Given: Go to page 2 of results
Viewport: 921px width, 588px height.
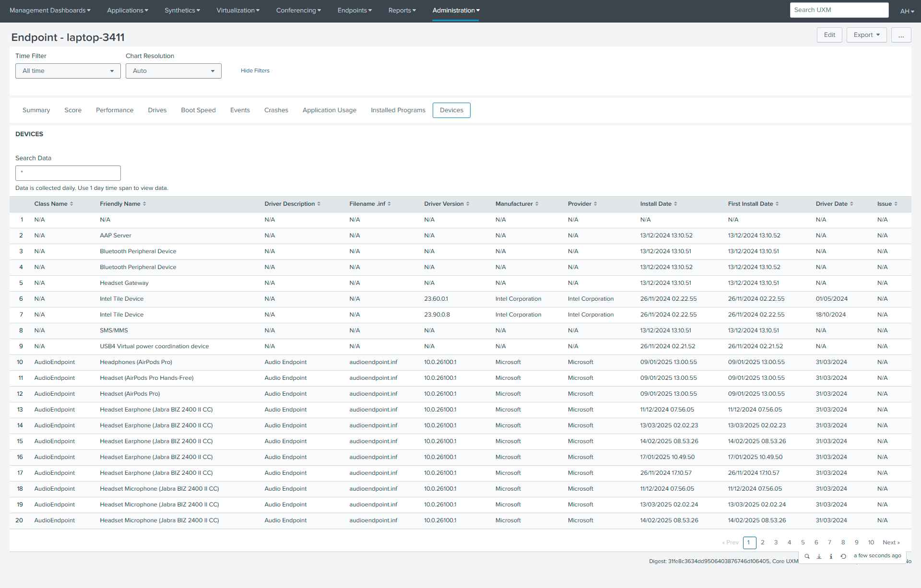Looking at the screenshot, I should pos(763,542).
